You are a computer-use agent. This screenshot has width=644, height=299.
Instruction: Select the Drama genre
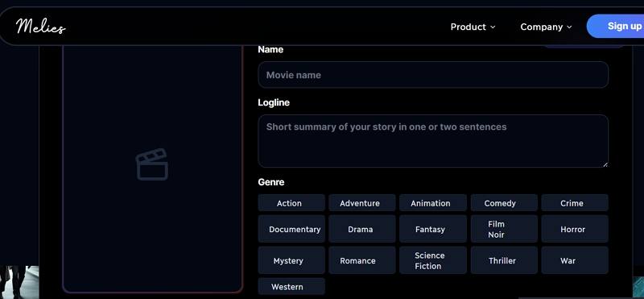pyautogui.click(x=361, y=229)
